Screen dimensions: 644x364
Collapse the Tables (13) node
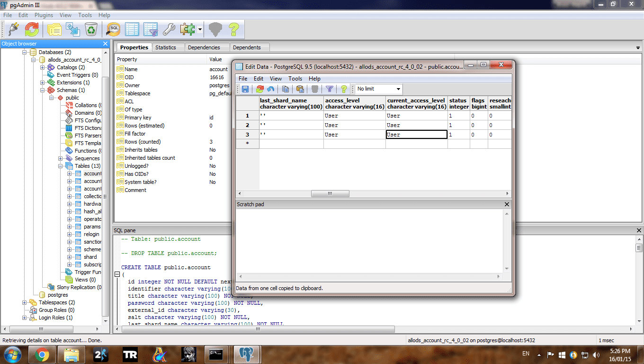pyautogui.click(x=61, y=166)
